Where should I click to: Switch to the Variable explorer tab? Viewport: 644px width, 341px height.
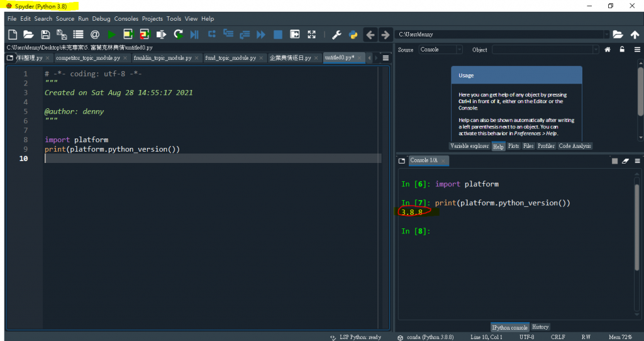pos(469,146)
